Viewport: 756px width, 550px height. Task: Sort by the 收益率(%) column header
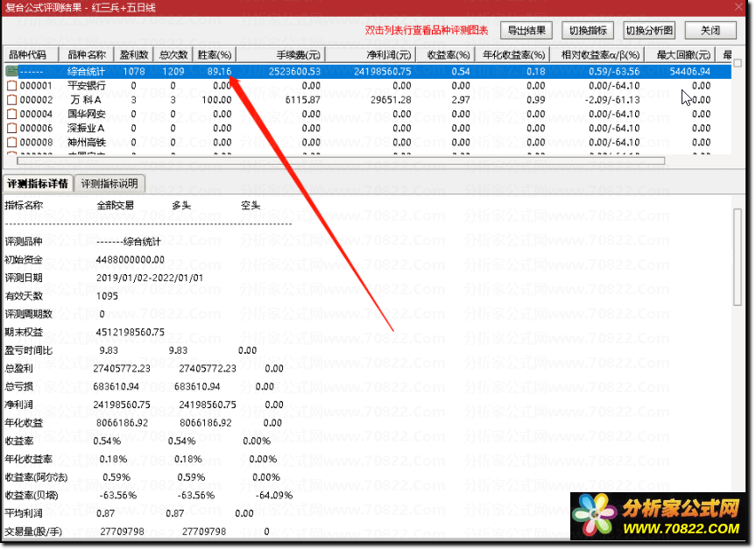[446, 54]
